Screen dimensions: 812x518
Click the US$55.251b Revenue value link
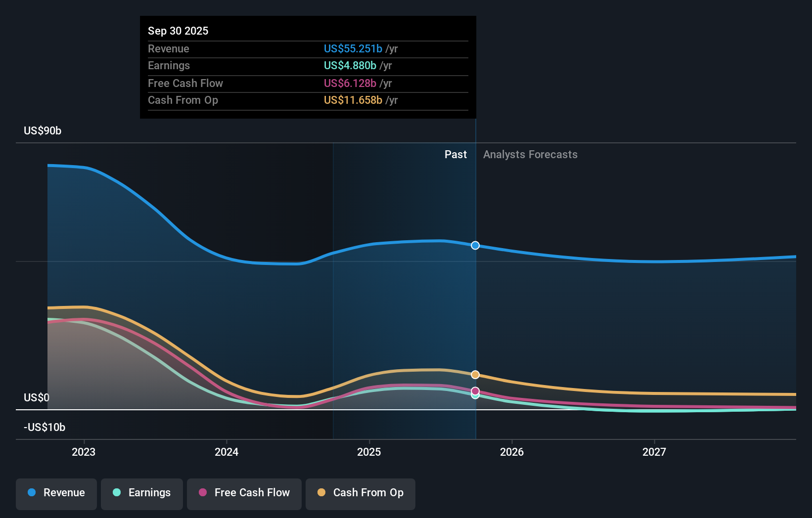tap(353, 49)
